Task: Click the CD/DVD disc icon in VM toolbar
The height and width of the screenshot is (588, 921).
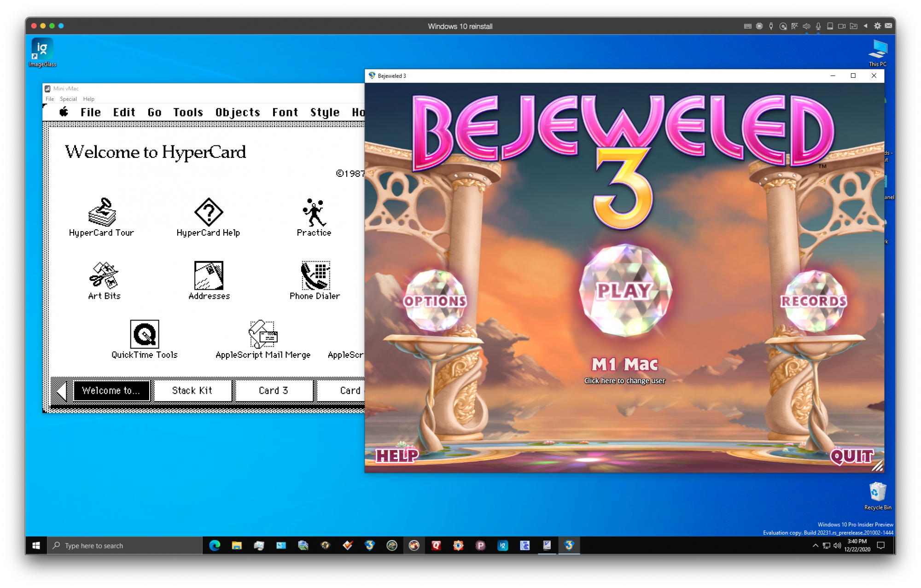Action: click(783, 26)
